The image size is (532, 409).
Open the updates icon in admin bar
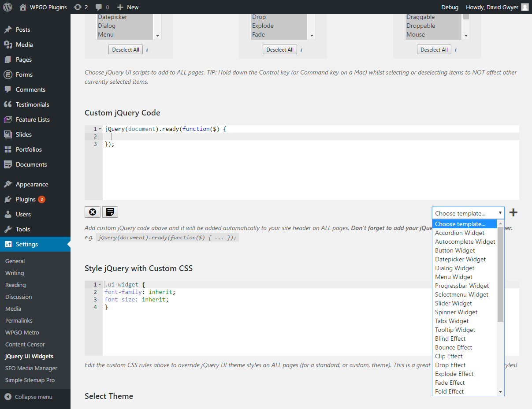(78, 7)
